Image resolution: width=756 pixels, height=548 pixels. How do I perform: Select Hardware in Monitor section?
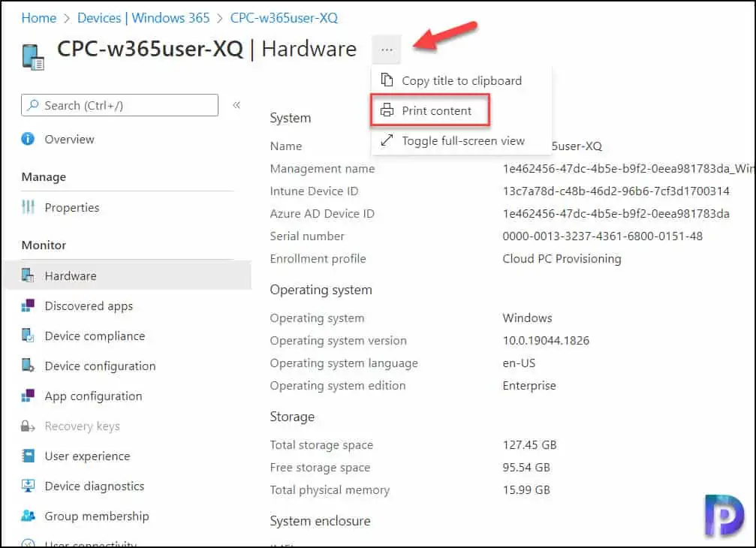click(x=128, y=276)
